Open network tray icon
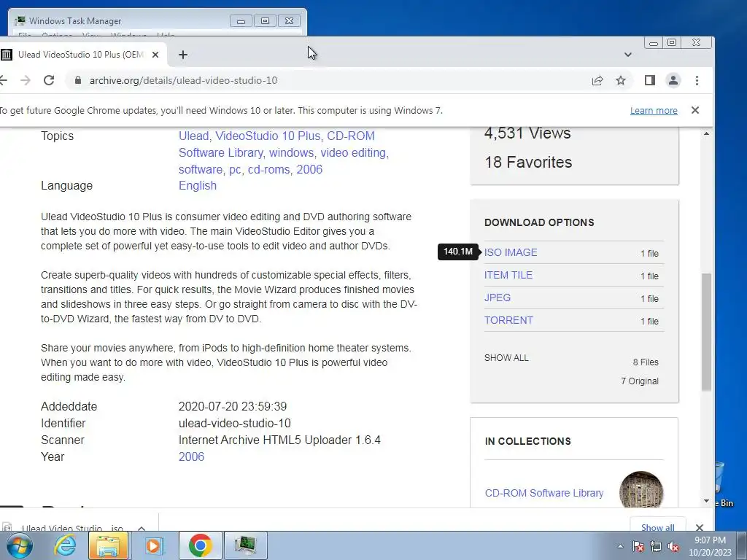The width and height of the screenshot is (747, 560). click(656, 546)
